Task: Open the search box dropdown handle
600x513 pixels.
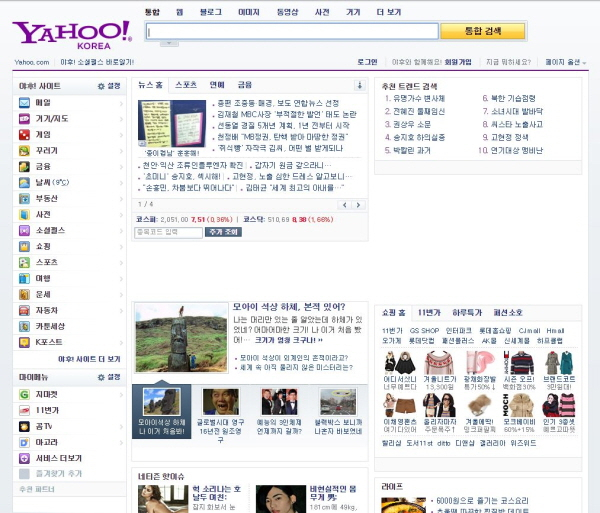Action: tap(169, 44)
